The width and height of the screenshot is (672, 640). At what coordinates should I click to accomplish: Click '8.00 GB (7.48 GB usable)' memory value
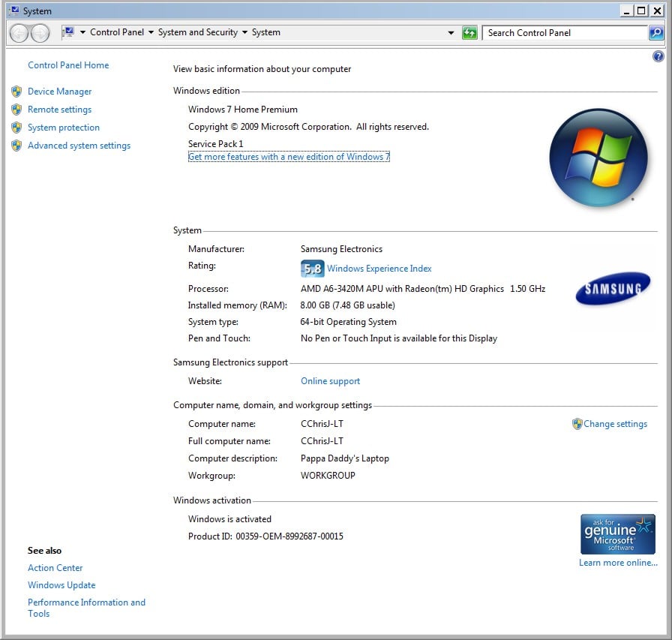tap(347, 305)
